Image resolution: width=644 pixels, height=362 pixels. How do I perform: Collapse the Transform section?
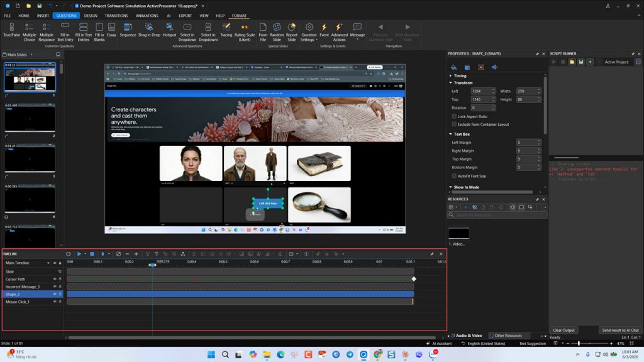450,83
